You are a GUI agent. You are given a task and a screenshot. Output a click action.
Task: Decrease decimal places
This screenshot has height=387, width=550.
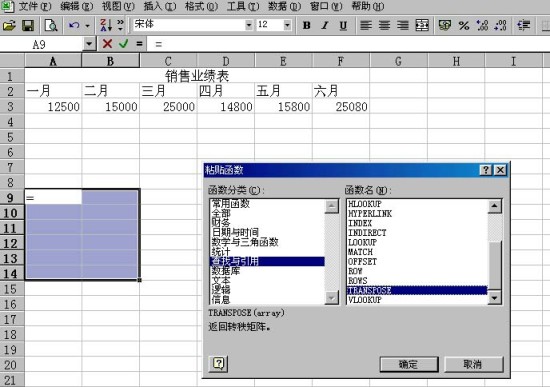pyautogui.click(x=500, y=25)
